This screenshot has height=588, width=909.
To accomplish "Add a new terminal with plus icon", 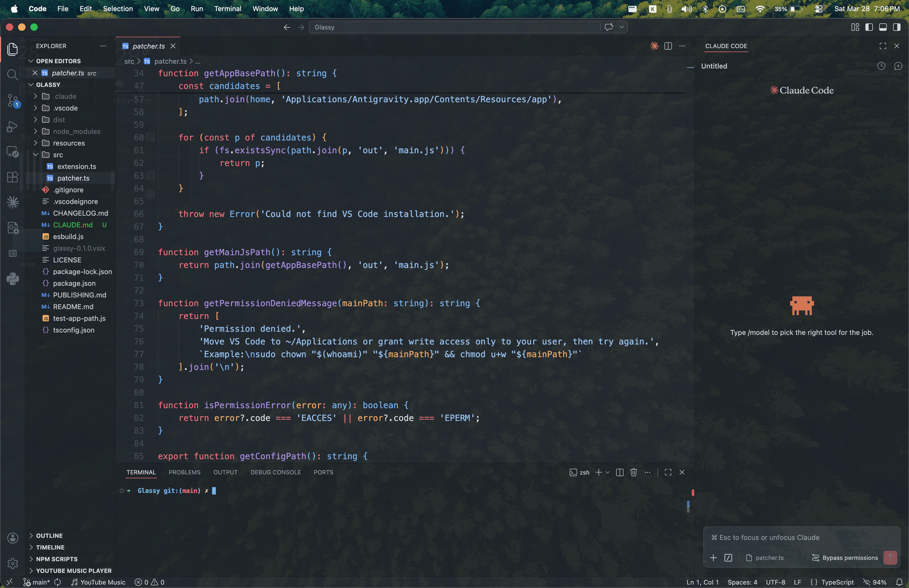I will [599, 472].
